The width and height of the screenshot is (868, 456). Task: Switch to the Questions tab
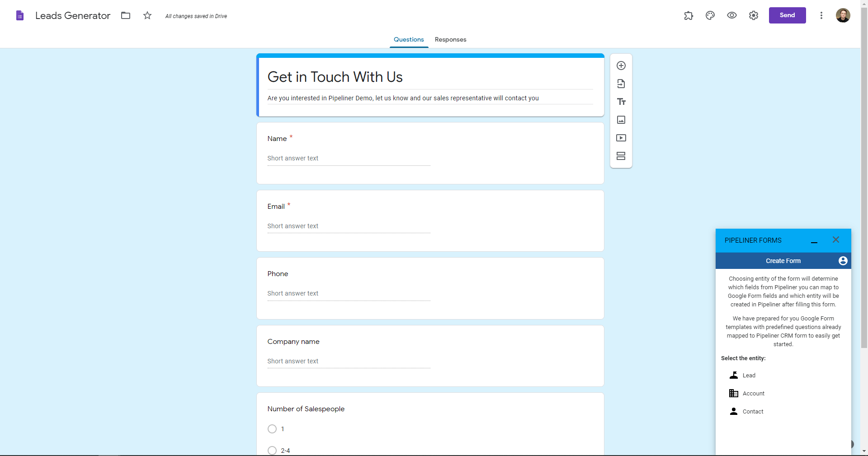click(x=409, y=39)
